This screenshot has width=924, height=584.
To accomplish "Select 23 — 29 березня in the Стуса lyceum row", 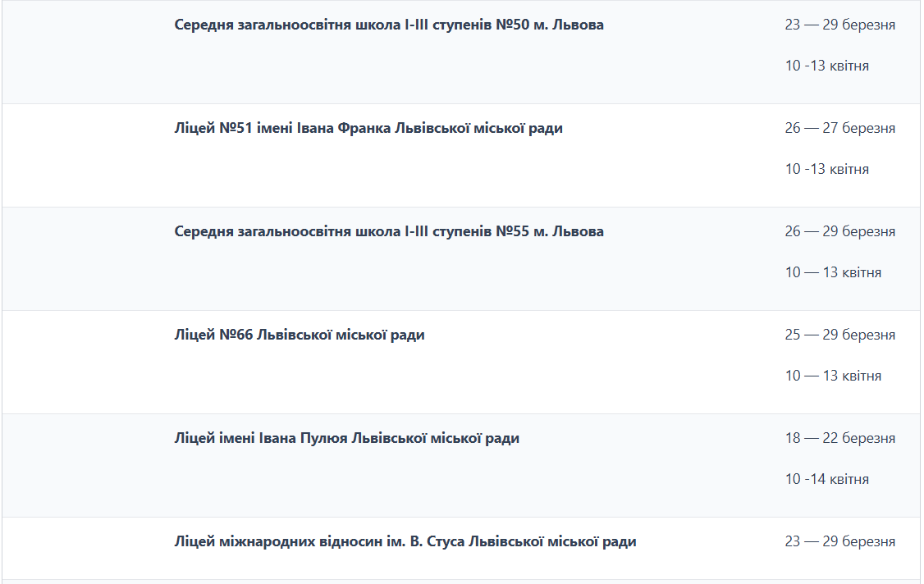I will click(x=839, y=541).
